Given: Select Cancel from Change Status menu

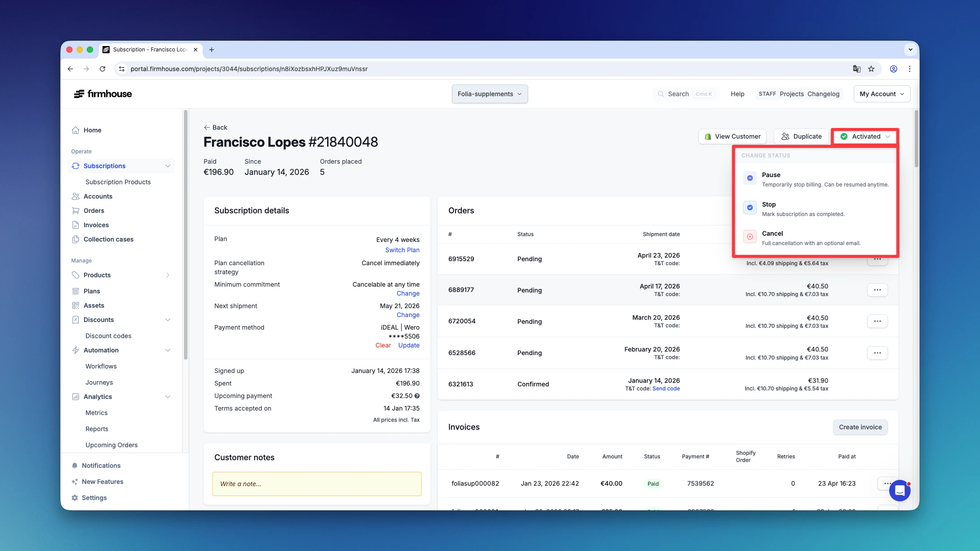Looking at the screenshot, I should click(815, 237).
